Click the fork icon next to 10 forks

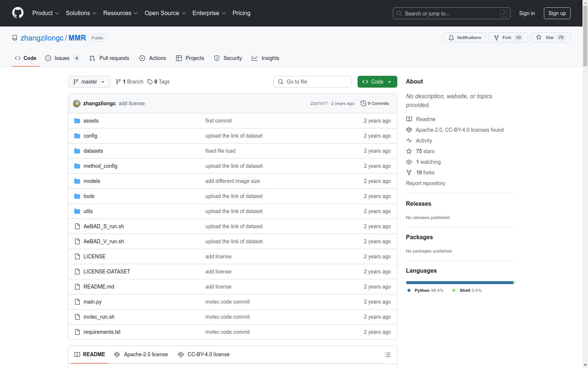click(409, 173)
